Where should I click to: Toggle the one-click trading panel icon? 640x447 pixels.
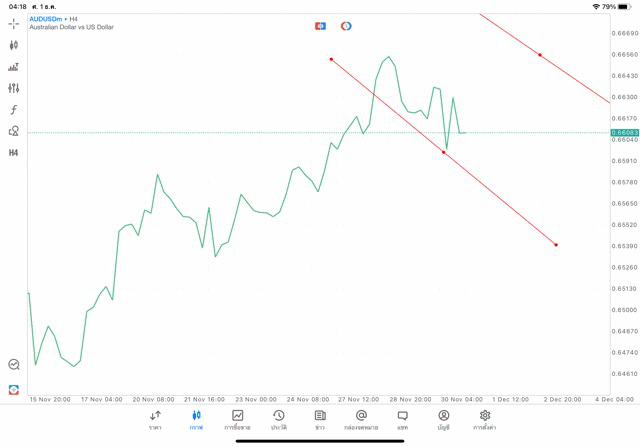click(x=320, y=26)
